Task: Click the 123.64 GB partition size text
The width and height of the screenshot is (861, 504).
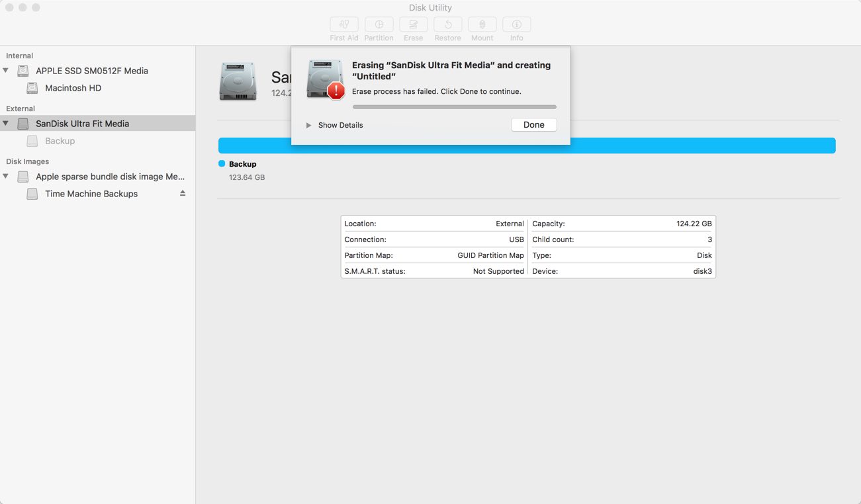Action: pyautogui.click(x=247, y=177)
